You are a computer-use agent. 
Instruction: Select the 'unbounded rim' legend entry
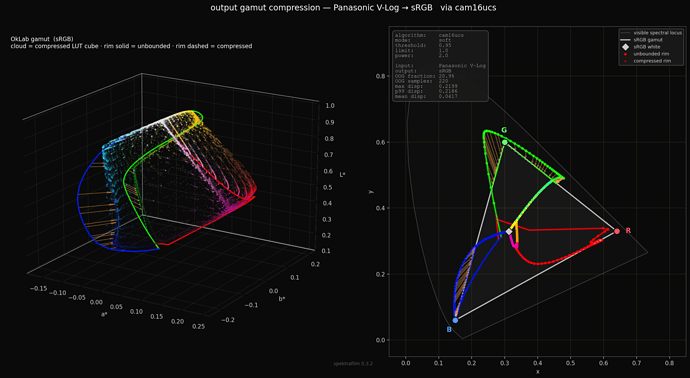[645, 54]
